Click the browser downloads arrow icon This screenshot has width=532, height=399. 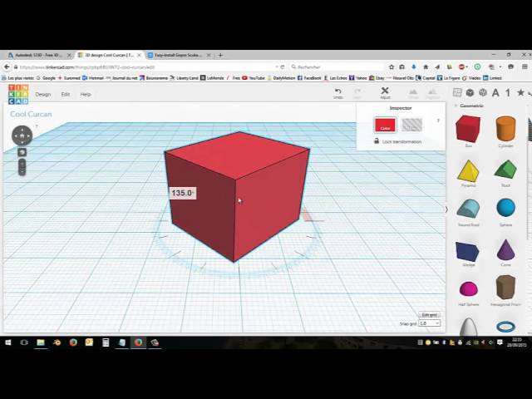pos(414,66)
